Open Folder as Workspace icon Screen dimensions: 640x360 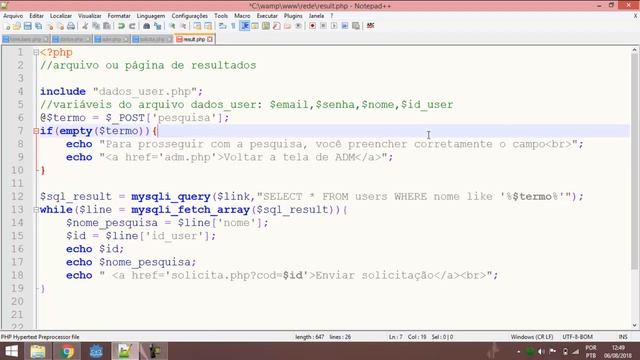tap(287, 26)
